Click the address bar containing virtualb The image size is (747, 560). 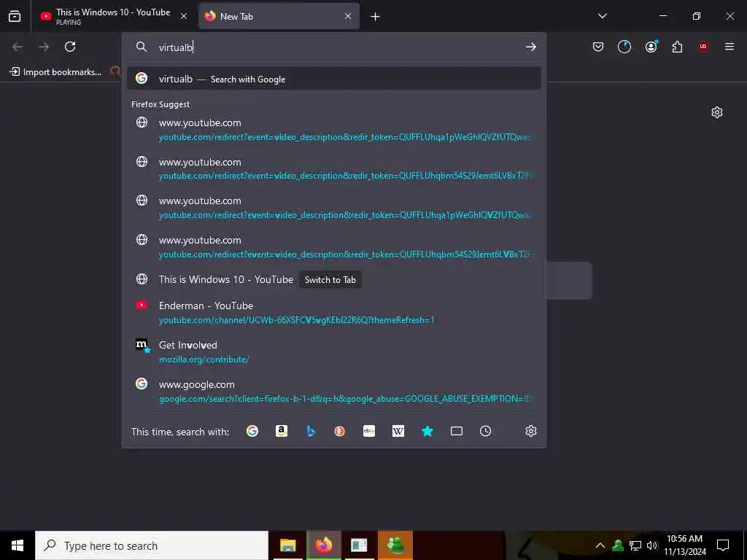(333, 47)
